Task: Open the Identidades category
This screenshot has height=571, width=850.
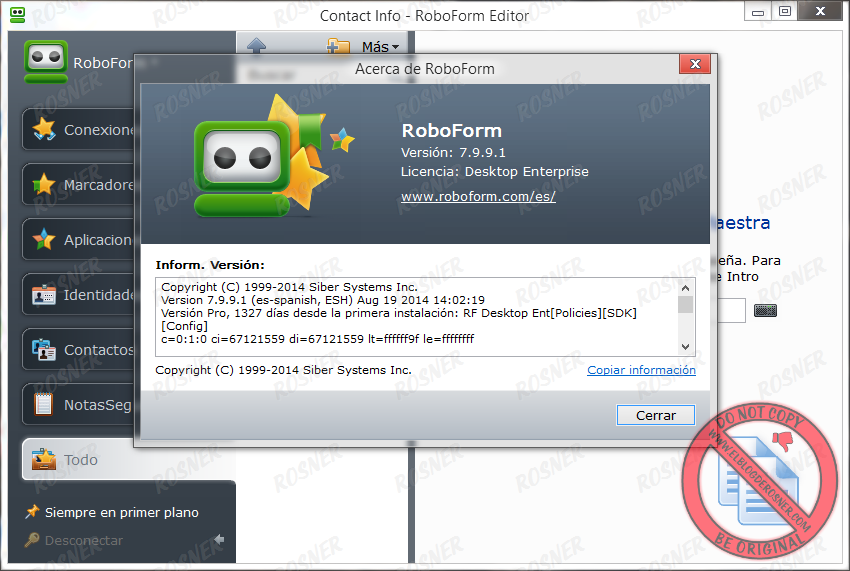Action: coord(78,294)
